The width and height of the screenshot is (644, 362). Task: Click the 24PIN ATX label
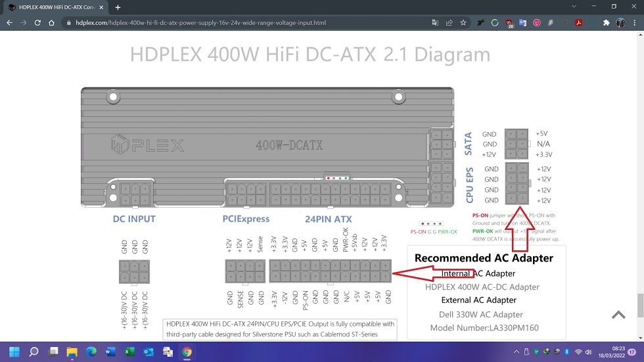point(329,219)
